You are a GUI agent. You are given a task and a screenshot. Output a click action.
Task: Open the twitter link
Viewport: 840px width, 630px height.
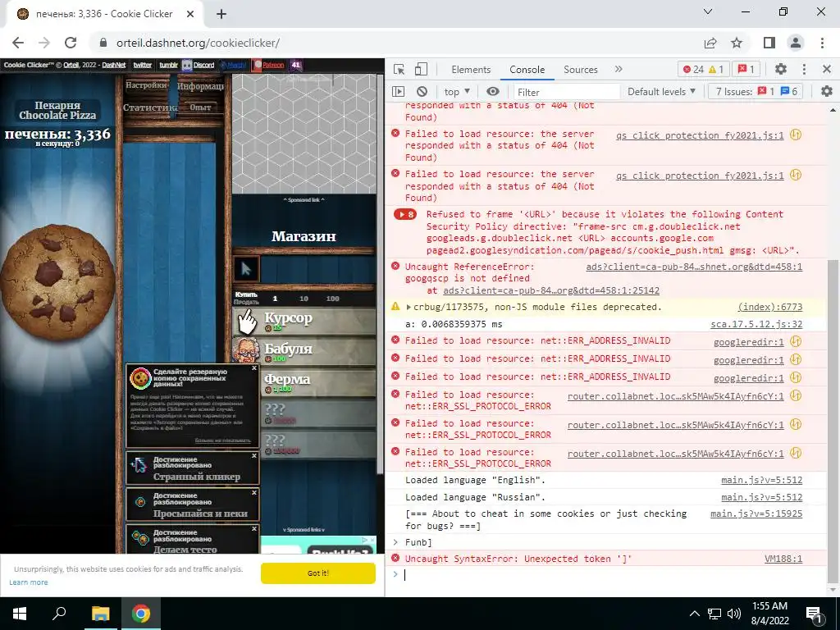(143, 66)
